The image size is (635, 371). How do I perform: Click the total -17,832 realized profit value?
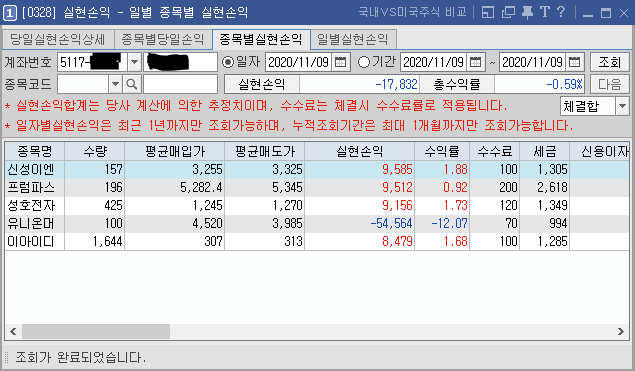coord(360,84)
